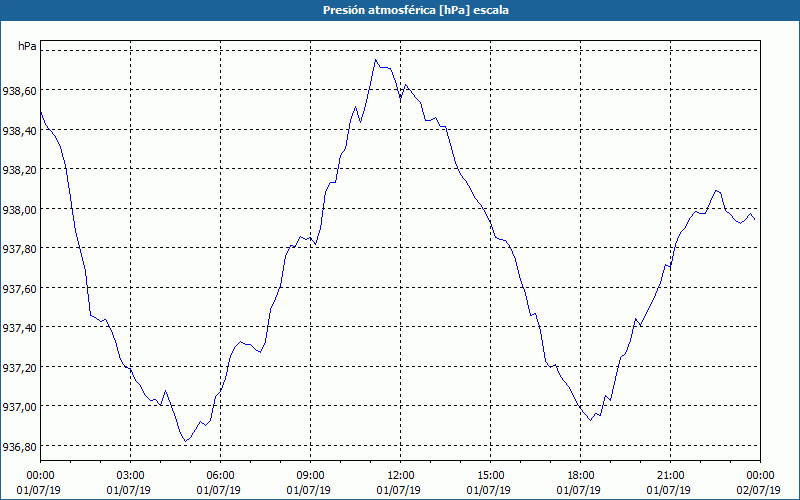Select the 936,80 y-axis value
Image resolution: width=800 pixels, height=500 pixels.
pos(19,447)
